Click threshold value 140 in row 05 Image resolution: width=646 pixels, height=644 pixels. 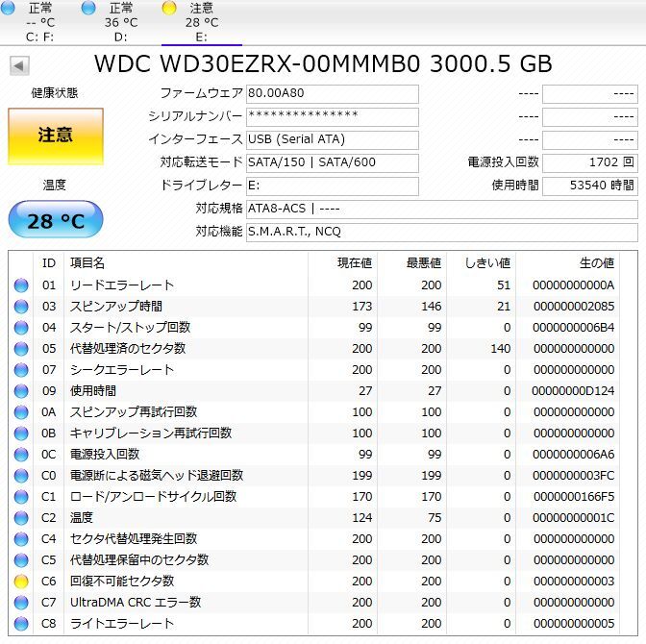(x=501, y=349)
